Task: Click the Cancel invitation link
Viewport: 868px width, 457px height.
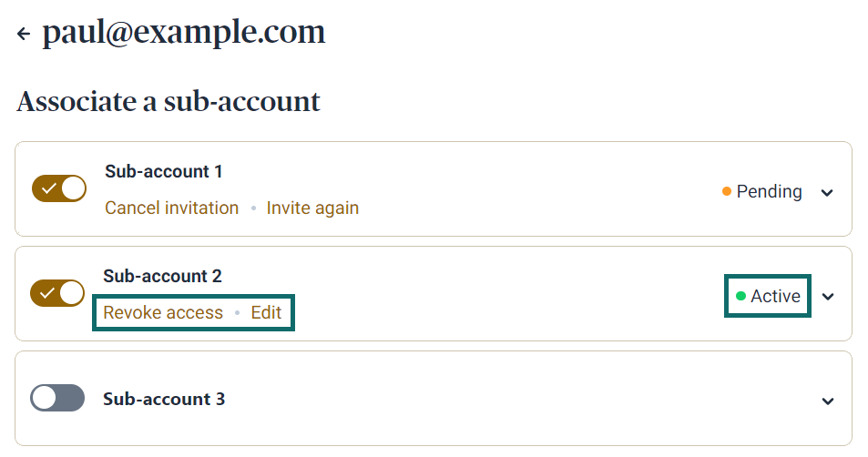Action: pyautogui.click(x=171, y=208)
